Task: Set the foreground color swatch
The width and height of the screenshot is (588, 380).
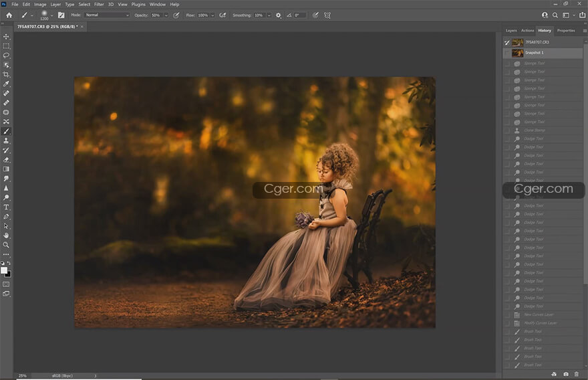Action: pyautogui.click(x=4, y=270)
